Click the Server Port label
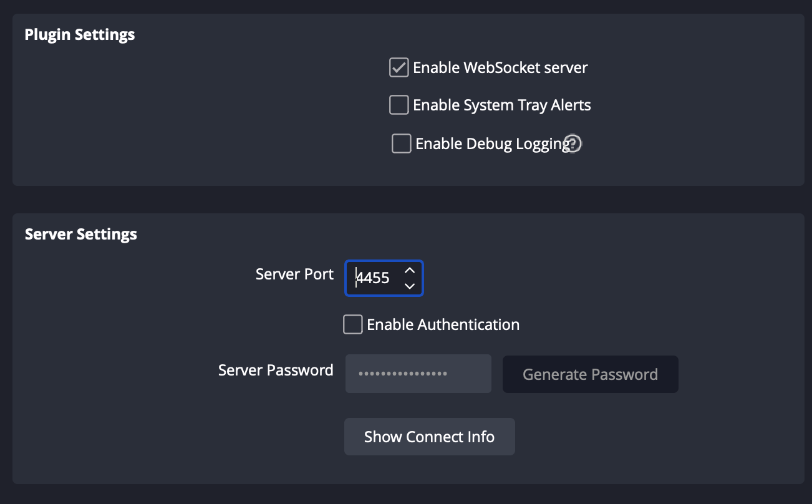This screenshot has width=812, height=504. (294, 274)
